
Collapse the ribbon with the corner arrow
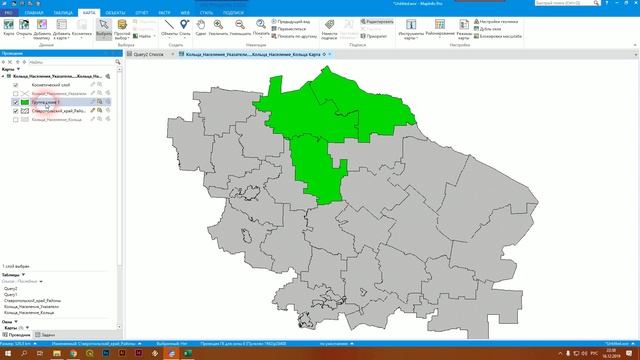click(635, 45)
